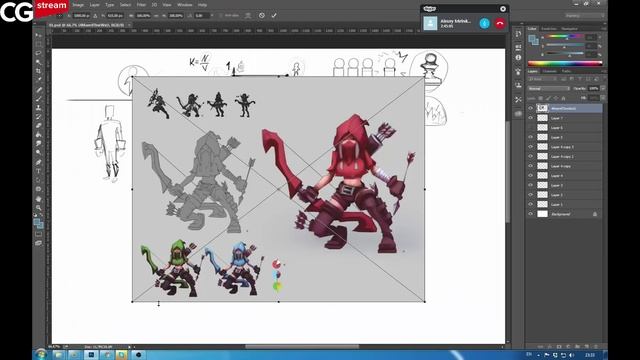640x360 pixels.
Task: Commit the transform with the checkmark
Action: pyautogui.click(x=274, y=16)
